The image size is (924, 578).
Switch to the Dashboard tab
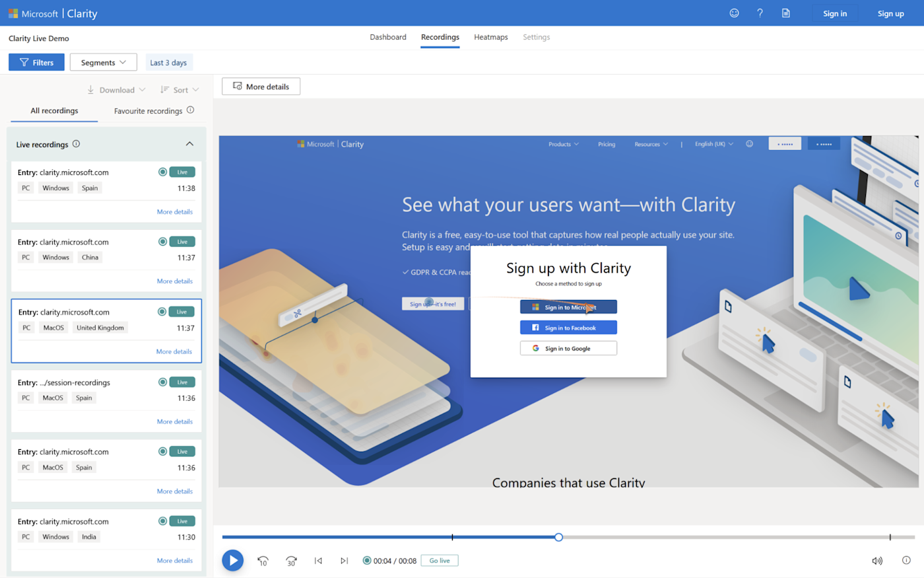(x=388, y=37)
